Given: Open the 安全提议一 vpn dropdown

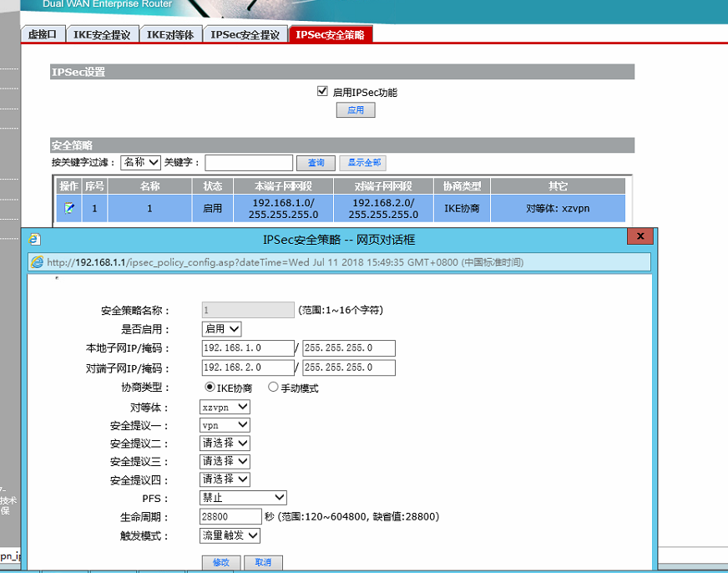Looking at the screenshot, I should (225, 425).
